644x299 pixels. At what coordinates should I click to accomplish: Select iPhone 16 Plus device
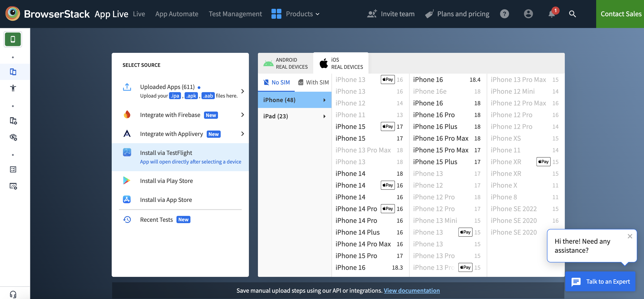point(447,127)
